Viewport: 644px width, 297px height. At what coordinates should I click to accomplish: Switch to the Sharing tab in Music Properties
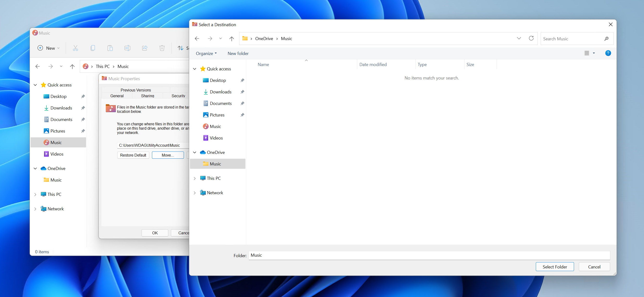tap(147, 96)
